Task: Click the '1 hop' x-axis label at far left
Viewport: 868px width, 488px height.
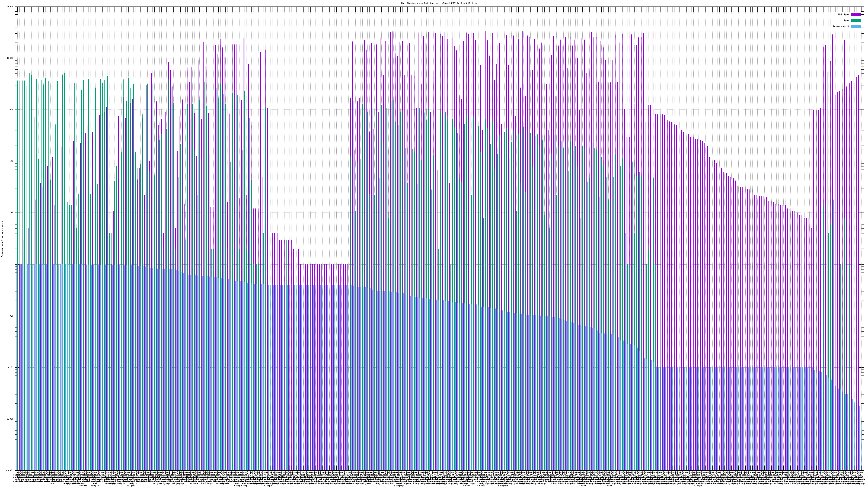Action: pyautogui.click(x=50, y=484)
